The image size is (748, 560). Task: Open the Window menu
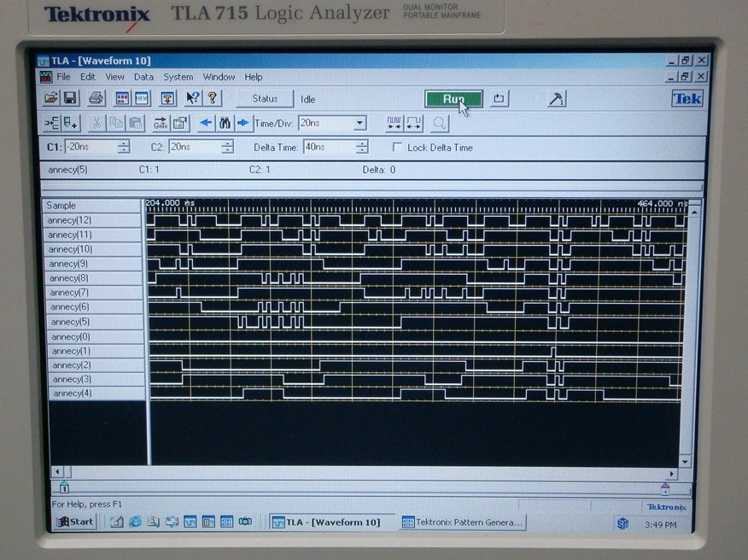coord(219,77)
